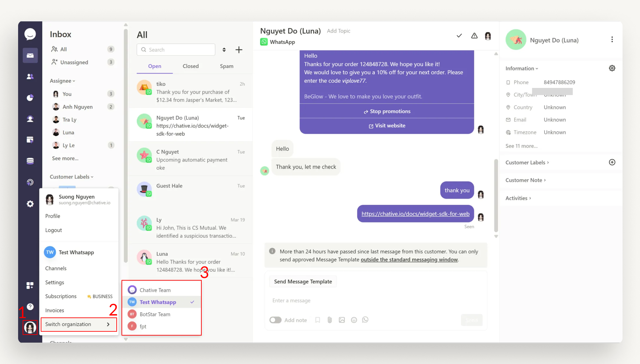Mark conversation resolved with checkmark icon
640x364 pixels.
click(x=459, y=36)
